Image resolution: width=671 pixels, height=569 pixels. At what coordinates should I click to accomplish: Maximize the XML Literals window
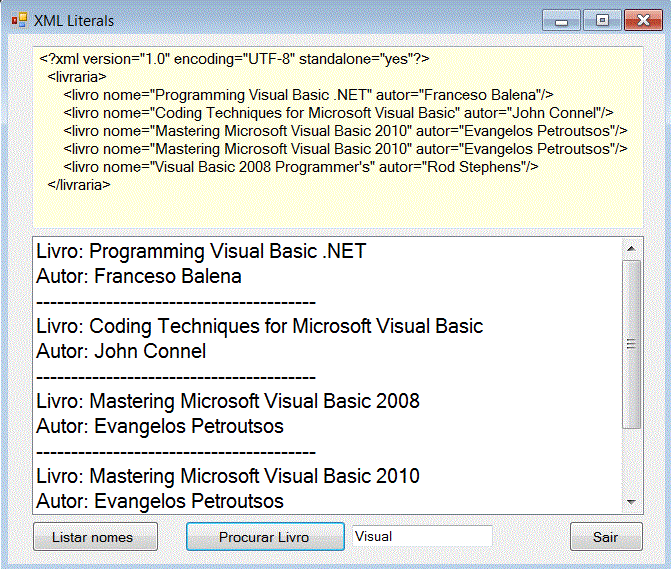pos(603,20)
